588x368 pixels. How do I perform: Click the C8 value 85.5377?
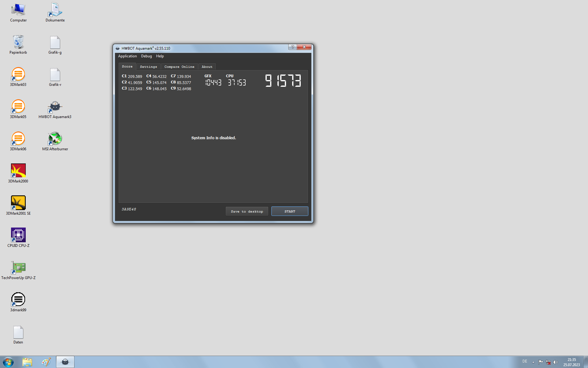184,82
